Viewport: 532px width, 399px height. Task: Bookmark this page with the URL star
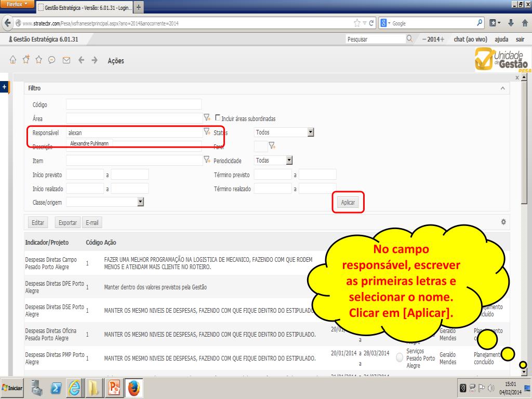click(357, 23)
